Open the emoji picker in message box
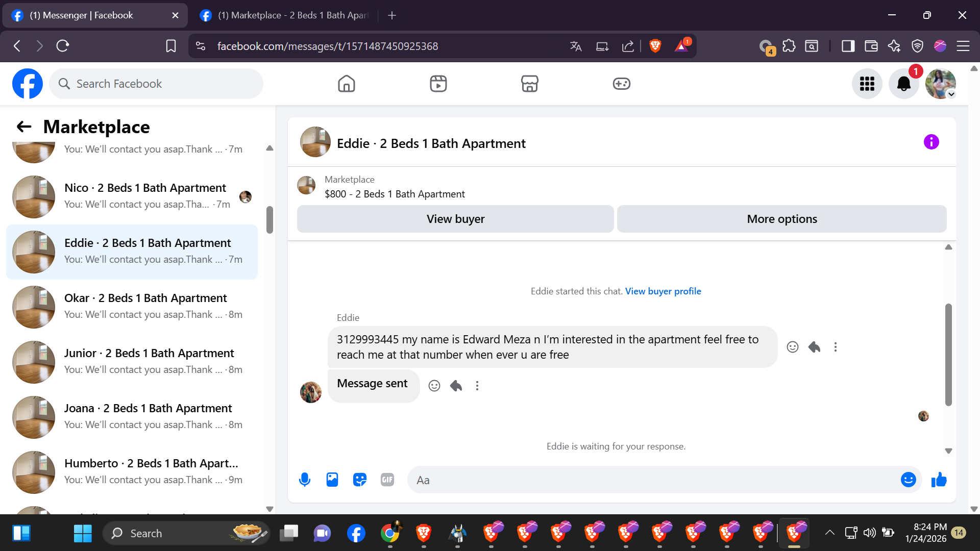This screenshot has height=551, width=980. (x=908, y=480)
